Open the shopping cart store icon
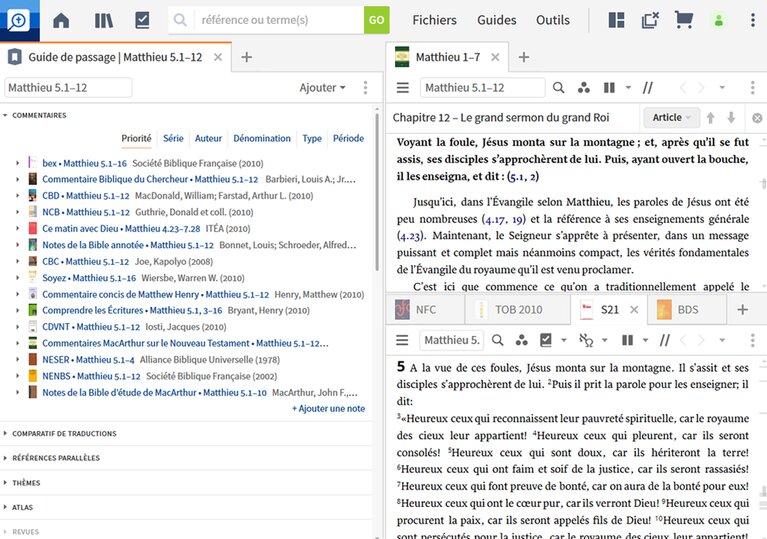This screenshot has width=767, height=539. (683, 20)
